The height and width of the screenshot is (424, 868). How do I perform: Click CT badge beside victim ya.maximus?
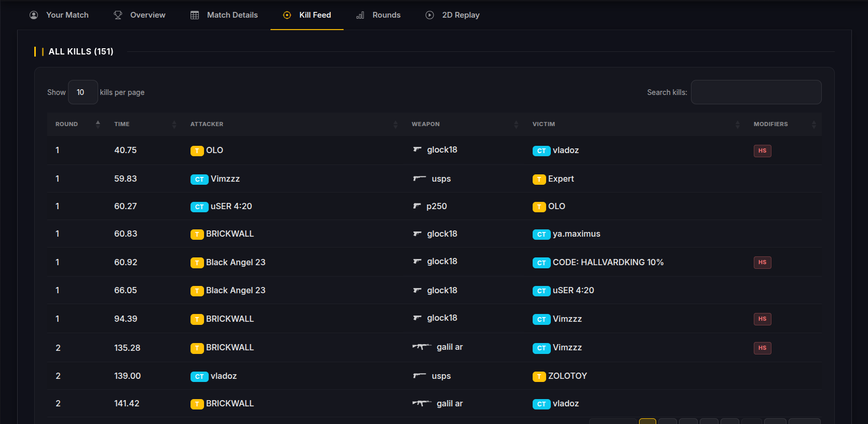(x=541, y=234)
